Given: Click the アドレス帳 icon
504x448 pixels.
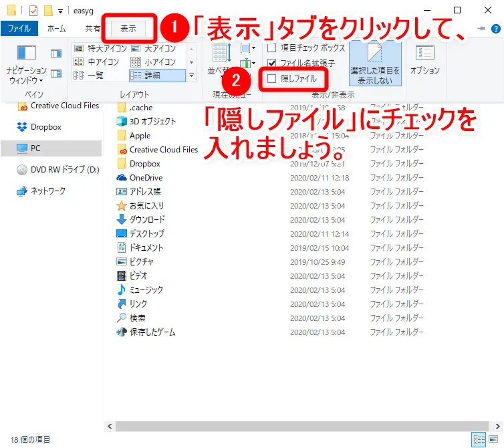Looking at the screenshot, I should point(122,192).
